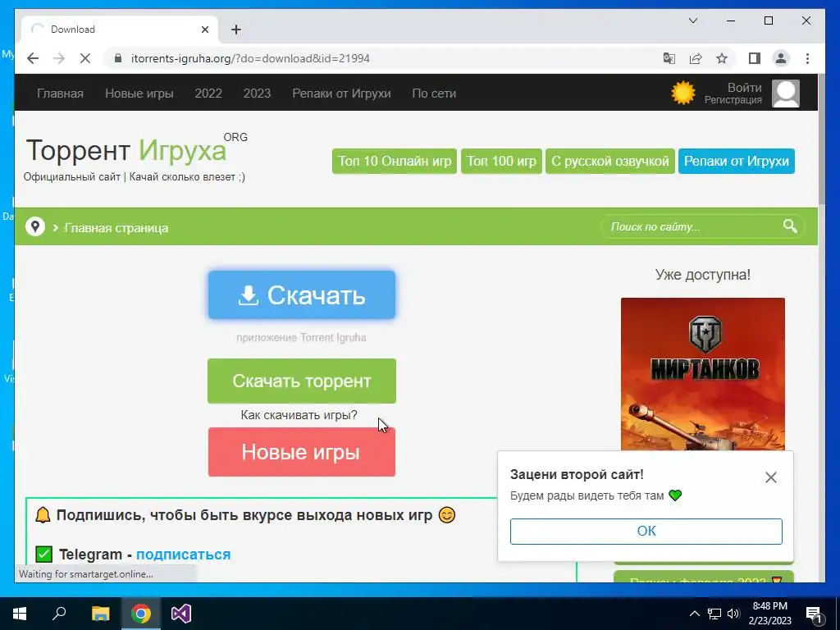Open the Windows Start menu

(20, 614)
